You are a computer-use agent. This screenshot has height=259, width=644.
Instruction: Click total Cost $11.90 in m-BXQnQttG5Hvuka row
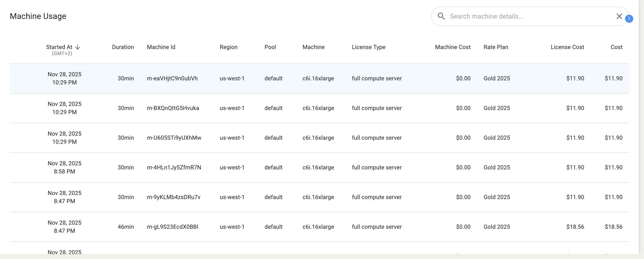[614, 108]
